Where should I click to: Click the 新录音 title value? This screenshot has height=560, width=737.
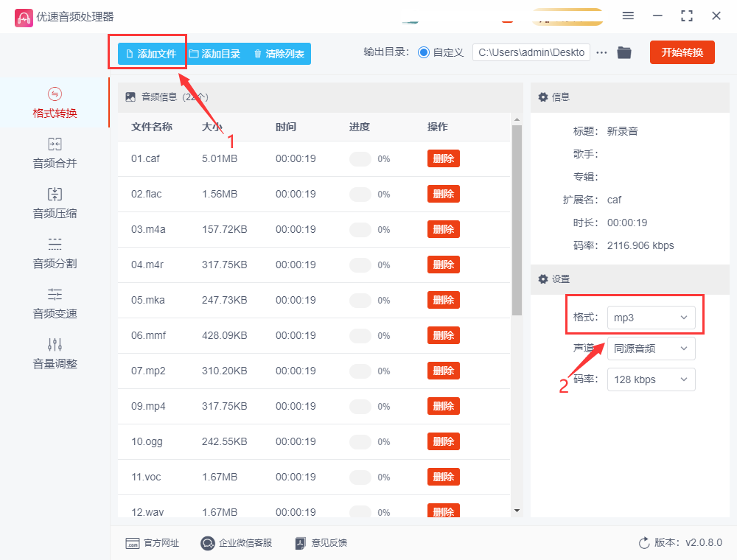622,132
